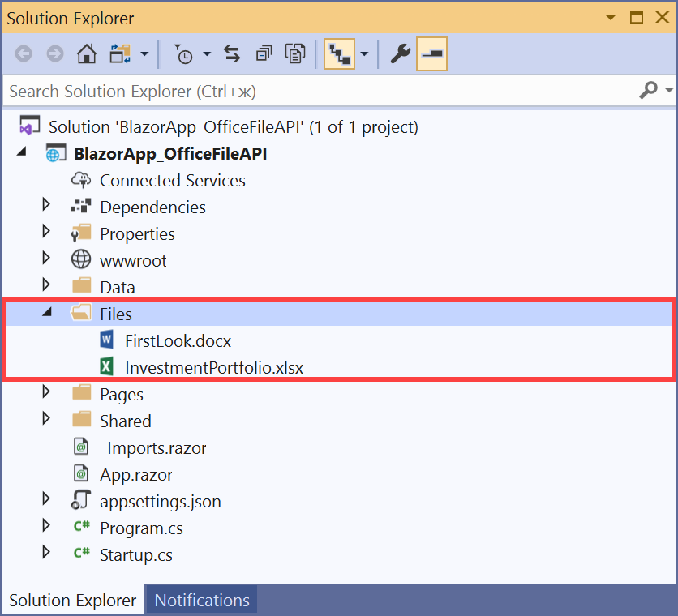Select the Solution 'BlazorApp_OfficeFileAPI' node

[233, 127]
